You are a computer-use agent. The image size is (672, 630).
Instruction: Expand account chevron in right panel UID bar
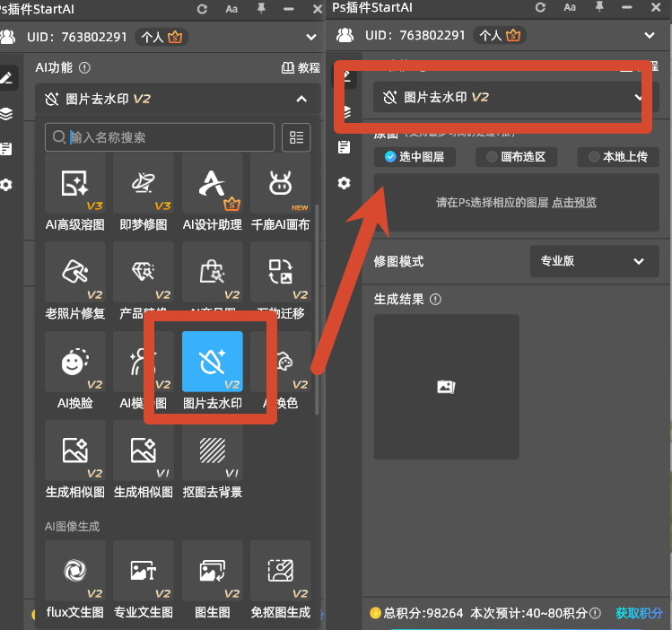pyautogui.click(x=650, y=35)
